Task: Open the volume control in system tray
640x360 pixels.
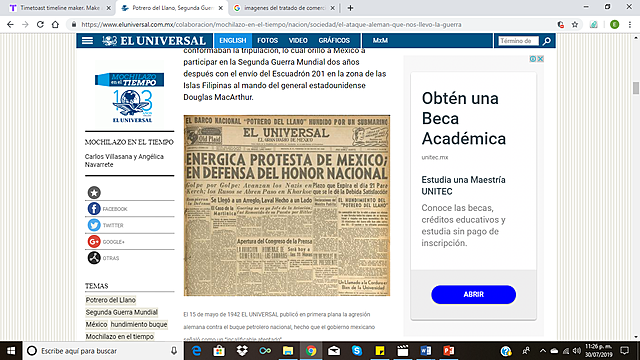Action: [576, 351]
